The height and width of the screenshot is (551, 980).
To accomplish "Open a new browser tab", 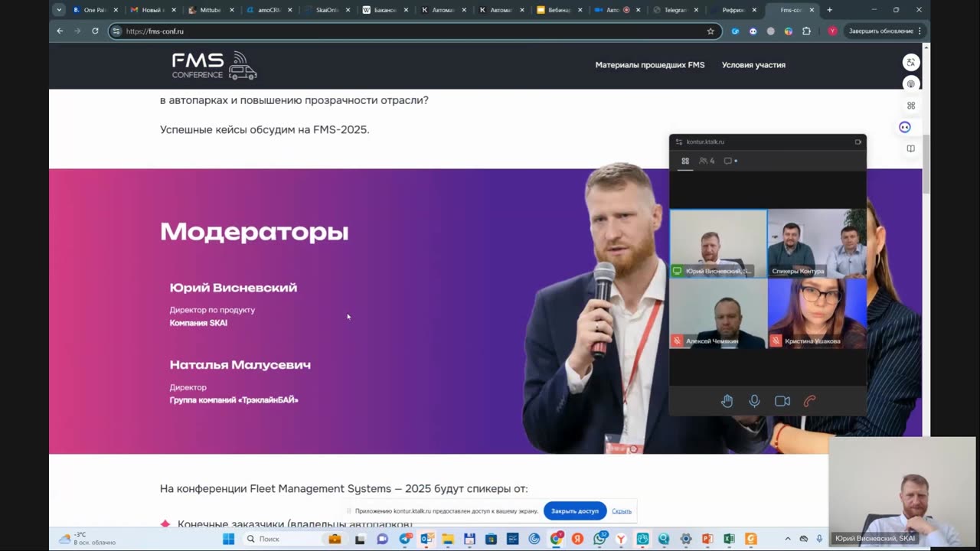I will tap(829, 10).
